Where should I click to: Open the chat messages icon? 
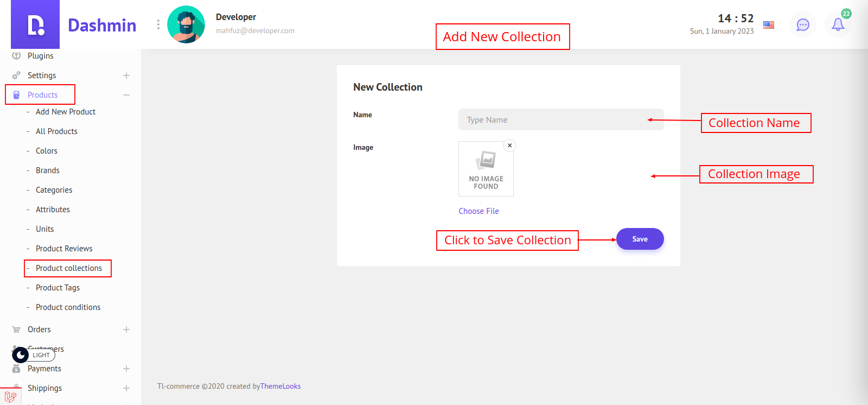tap(802, 24)
